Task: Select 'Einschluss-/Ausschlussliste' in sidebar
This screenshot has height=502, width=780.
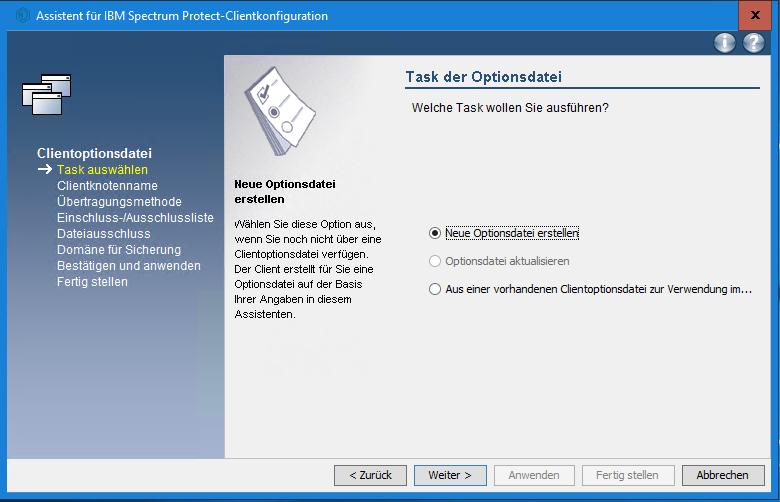Action: coord(135,218)
